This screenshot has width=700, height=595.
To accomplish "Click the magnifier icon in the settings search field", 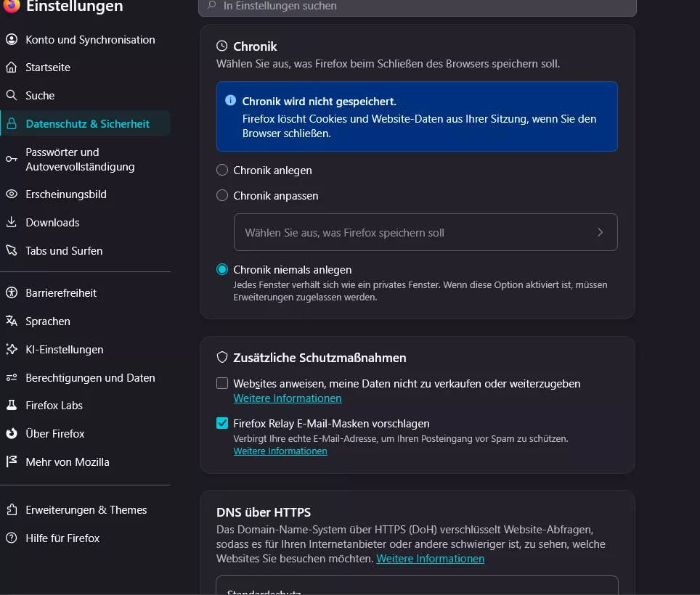I will 212,5.
